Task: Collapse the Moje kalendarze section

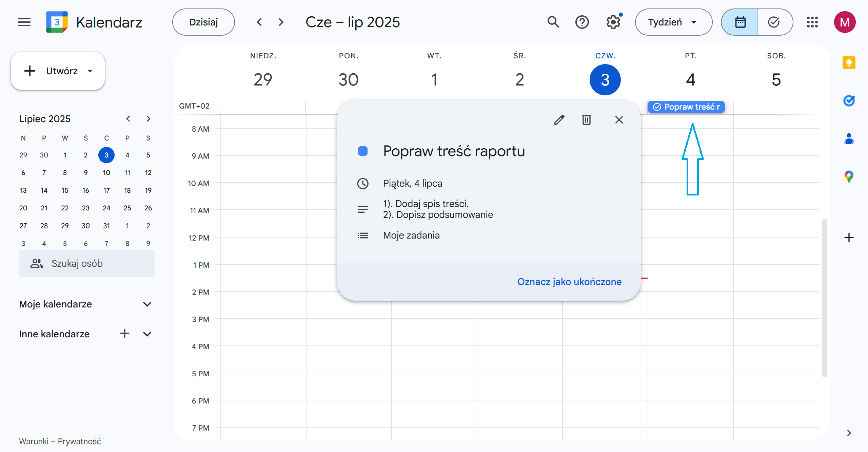Action: pos(147,304)
